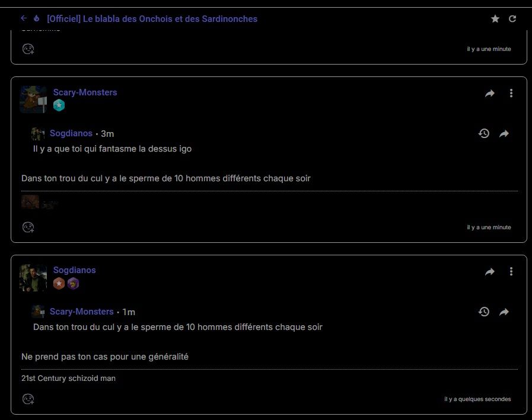Open the Sogdianos author profile link
532x420 pixels.
click(x=74, y=270)
